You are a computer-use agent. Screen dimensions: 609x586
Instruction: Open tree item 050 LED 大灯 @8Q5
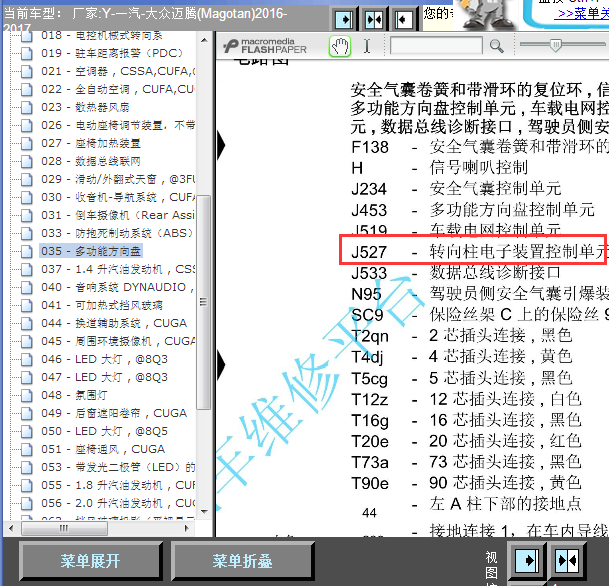tap(104, 431)
